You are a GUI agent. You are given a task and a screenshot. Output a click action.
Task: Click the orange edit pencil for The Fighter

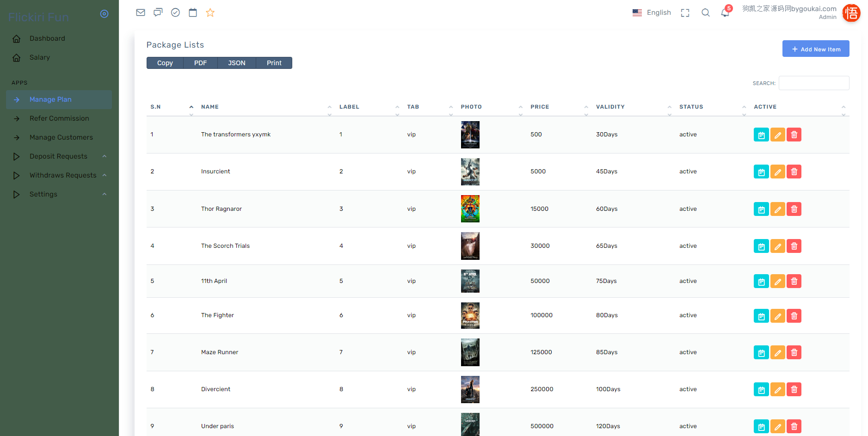(x=778, y=316)
